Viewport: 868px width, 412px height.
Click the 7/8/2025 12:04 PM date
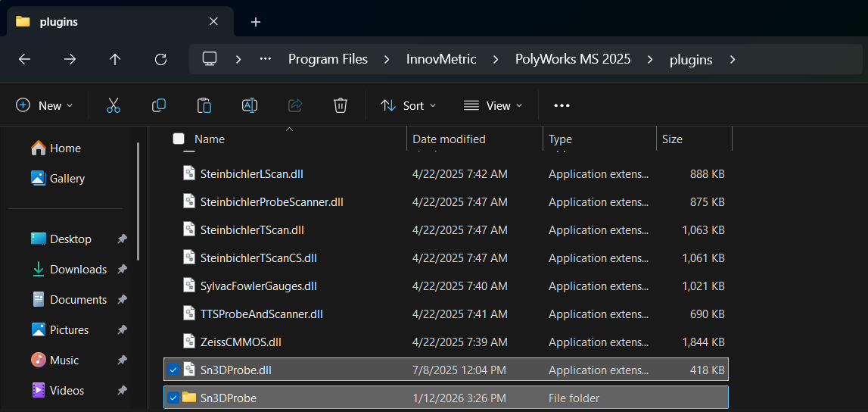pyautogui.click(x=459, y=370)
